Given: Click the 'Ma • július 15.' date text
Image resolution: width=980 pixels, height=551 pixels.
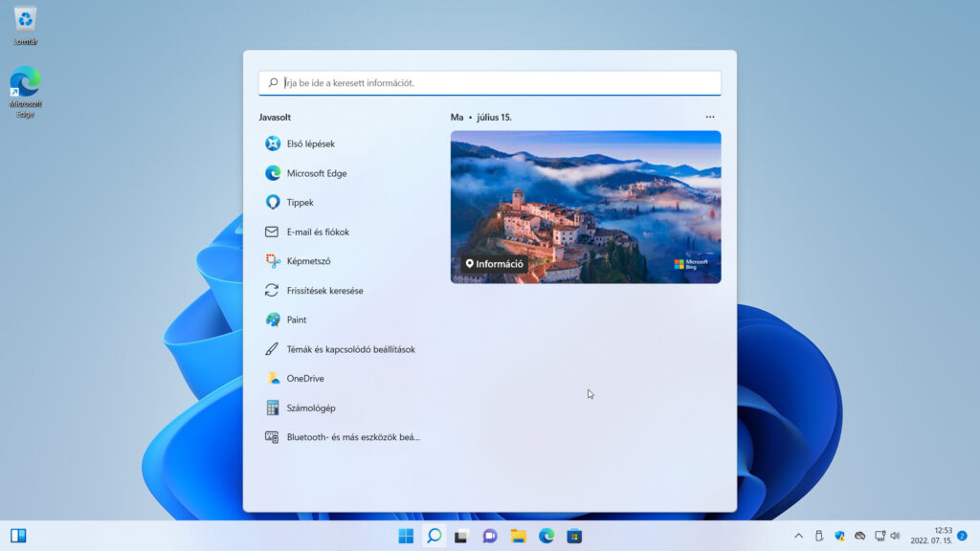Looking at the screenshot, I should coord(481,118).
